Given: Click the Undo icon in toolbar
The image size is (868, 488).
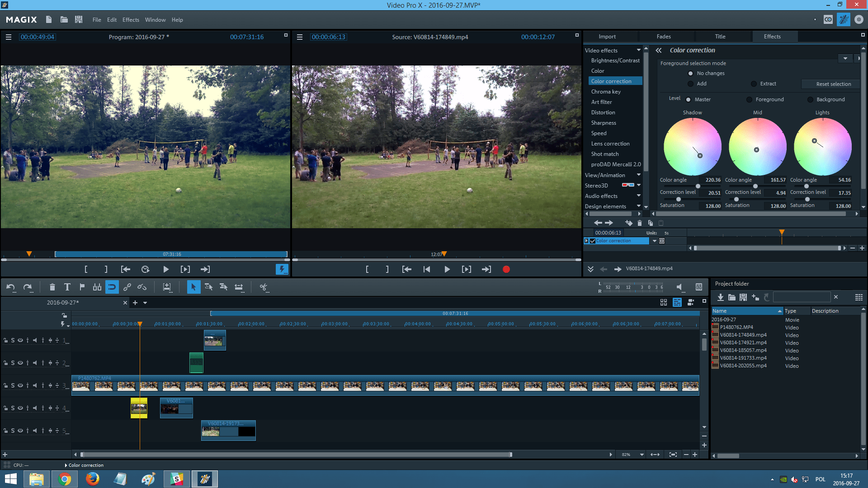Looking at the screenshot, I should pos(11,287).
